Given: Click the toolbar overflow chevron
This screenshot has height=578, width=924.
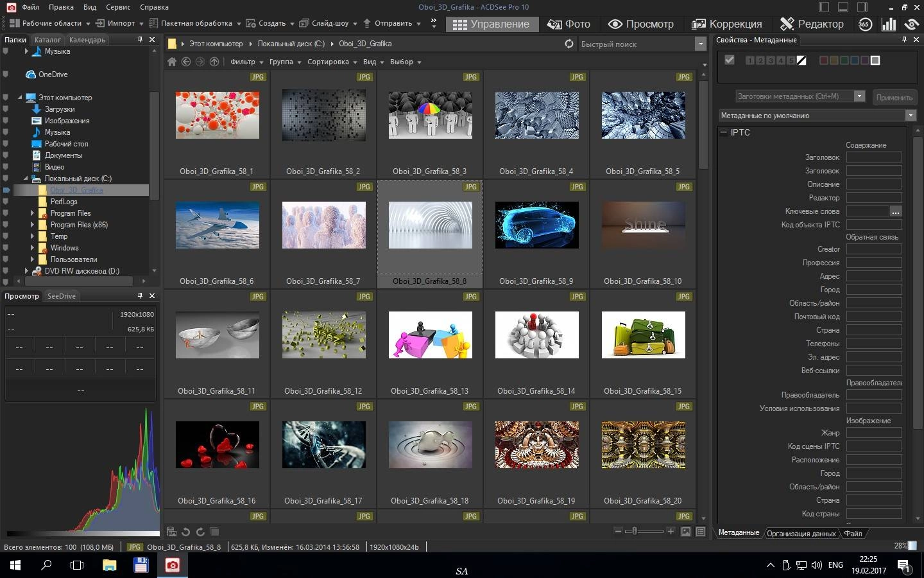Looking at the screenshot, I should click(433, 23).
